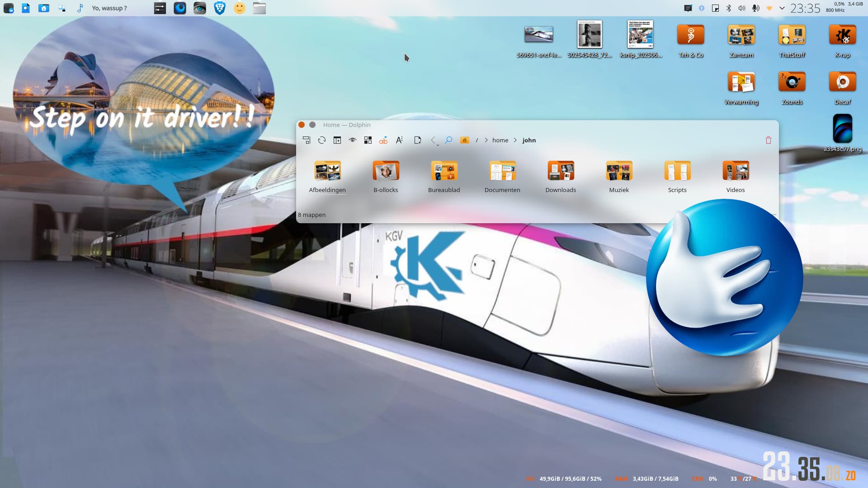Select the Zamzam desktop folder
The image size is (868, 488).
click(x=741, y=41)
